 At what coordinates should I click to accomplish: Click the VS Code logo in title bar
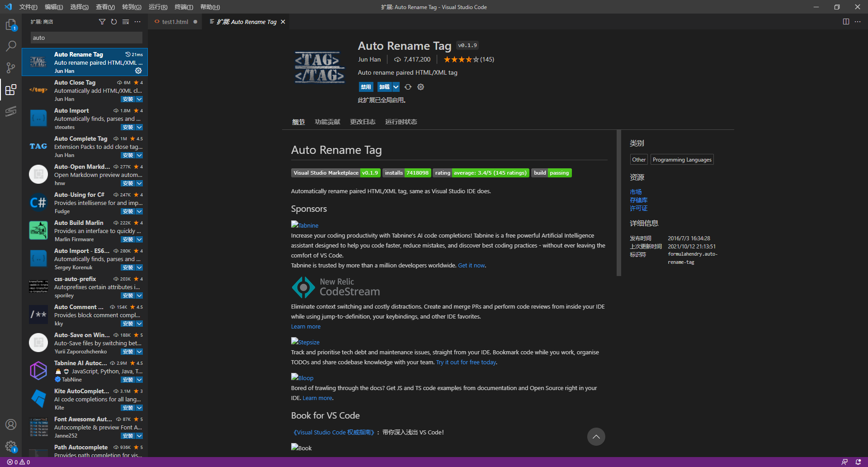coord(8,7)
